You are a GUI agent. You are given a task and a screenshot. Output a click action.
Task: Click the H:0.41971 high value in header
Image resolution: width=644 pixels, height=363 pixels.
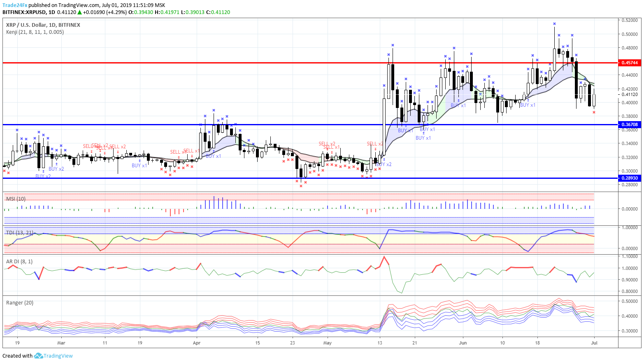coord(167,12)
